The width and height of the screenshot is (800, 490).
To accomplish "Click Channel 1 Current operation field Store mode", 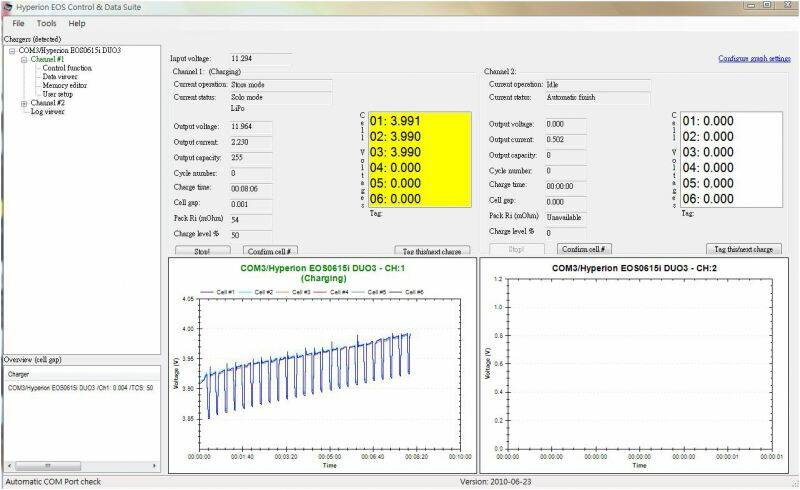I will (281, 85).
